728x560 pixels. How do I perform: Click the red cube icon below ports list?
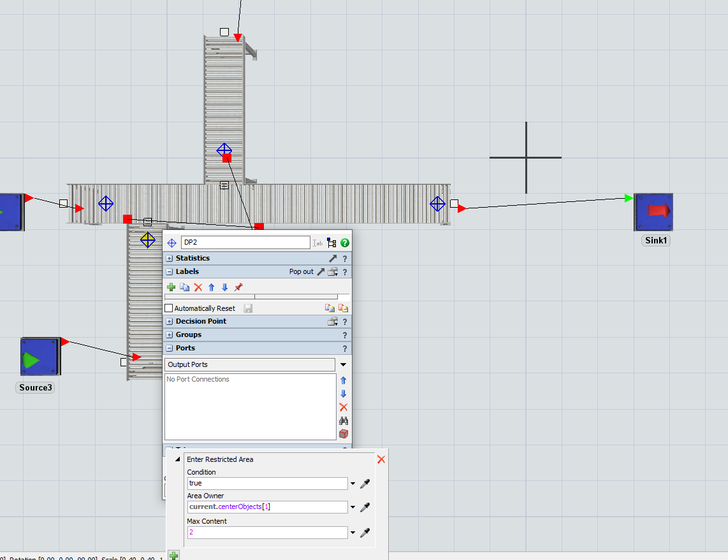click(344, 434)
